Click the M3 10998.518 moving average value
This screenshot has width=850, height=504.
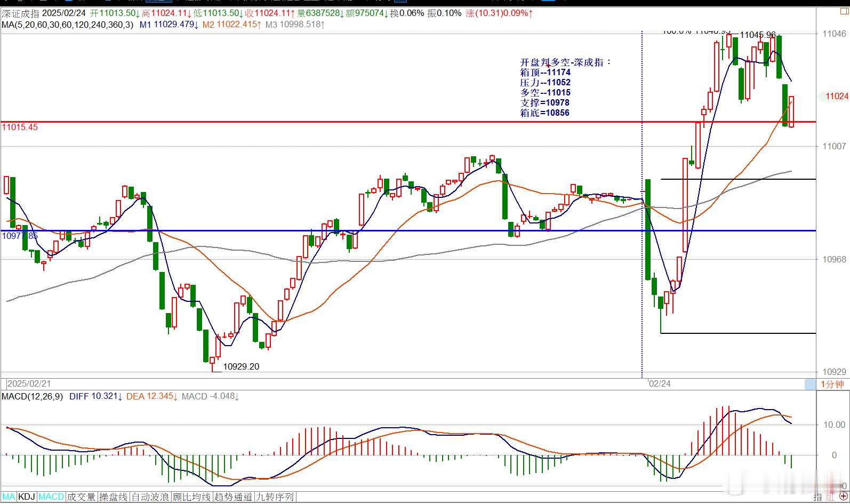295,25
